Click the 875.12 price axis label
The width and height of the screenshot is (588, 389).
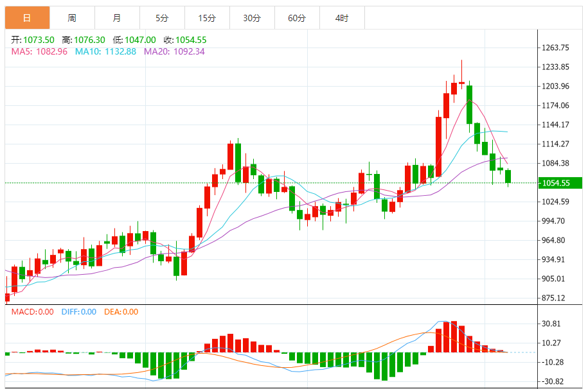553,298
